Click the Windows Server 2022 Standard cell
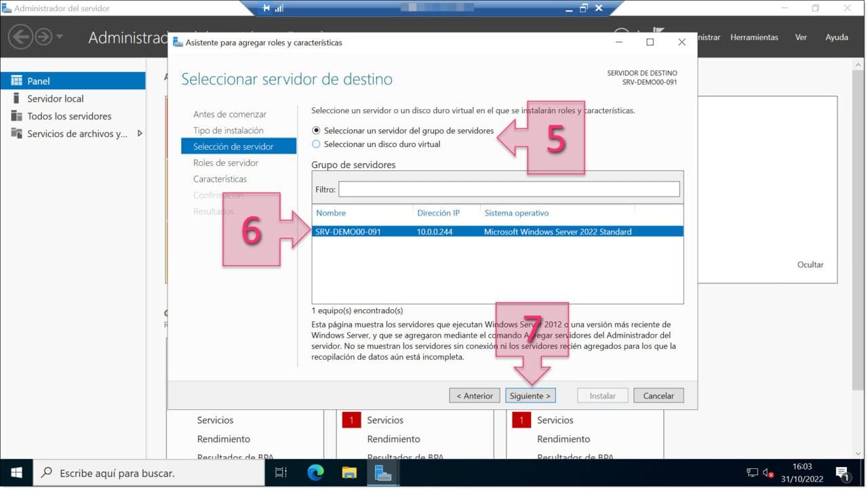 click(x=557, y=232)
